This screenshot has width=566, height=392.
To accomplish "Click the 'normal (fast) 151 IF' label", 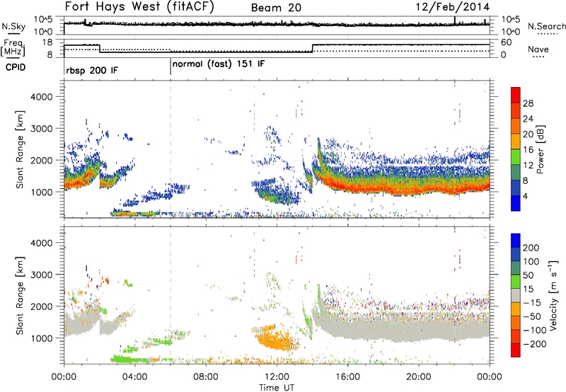I will click(219, 64).
